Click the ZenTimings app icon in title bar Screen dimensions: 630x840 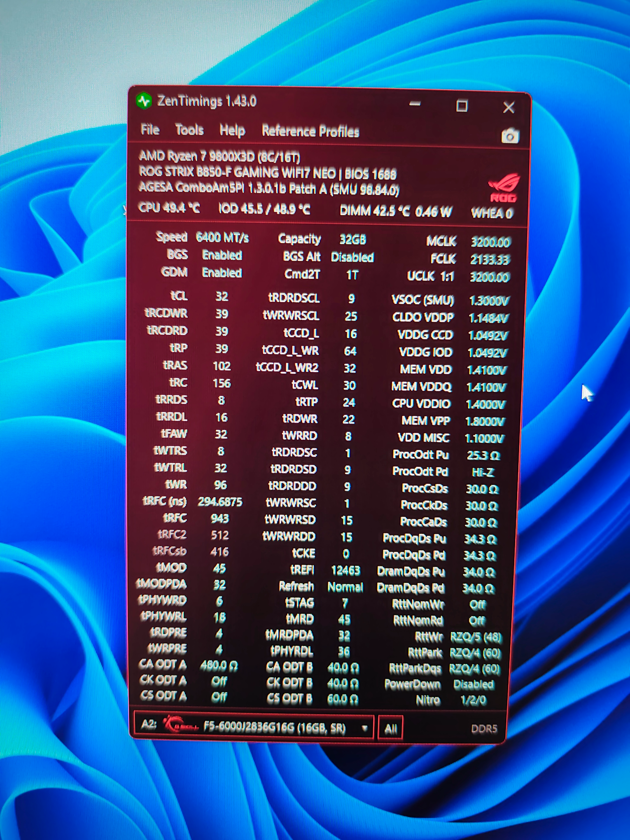(x=144, y=101)
